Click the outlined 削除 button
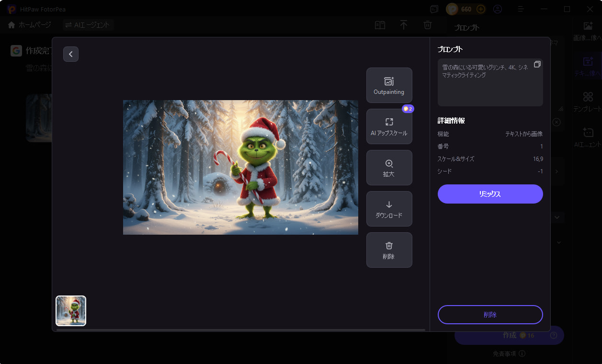The width and height of the screenshot is (602, 364). [x=490, y=315]
